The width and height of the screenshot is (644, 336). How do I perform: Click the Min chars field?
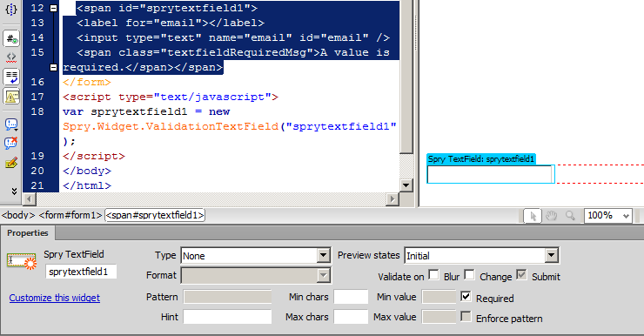[x=351, y=297]
